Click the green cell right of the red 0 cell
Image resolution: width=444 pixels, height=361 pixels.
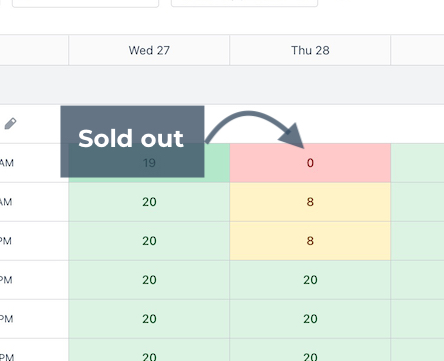[417, 163]
